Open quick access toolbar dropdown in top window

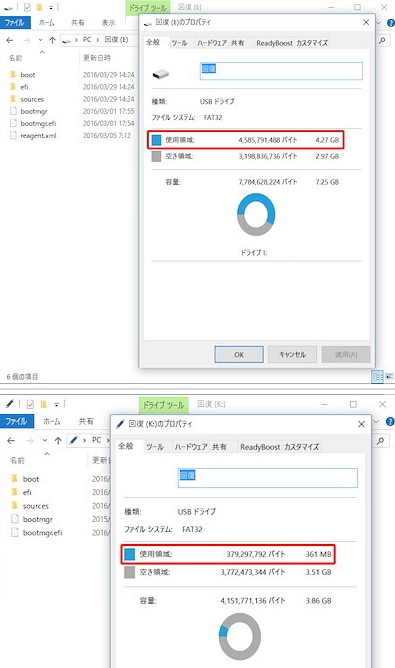coord(51,8)
